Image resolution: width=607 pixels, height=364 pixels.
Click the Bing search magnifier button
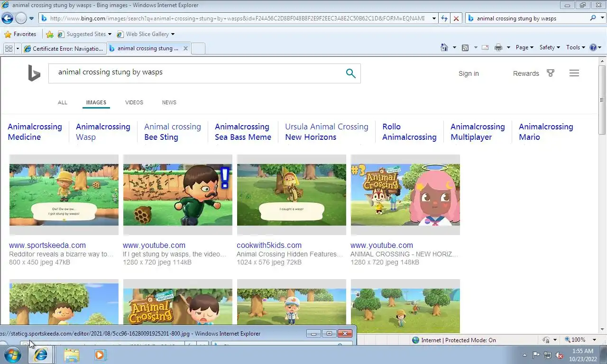click(350, 73)
